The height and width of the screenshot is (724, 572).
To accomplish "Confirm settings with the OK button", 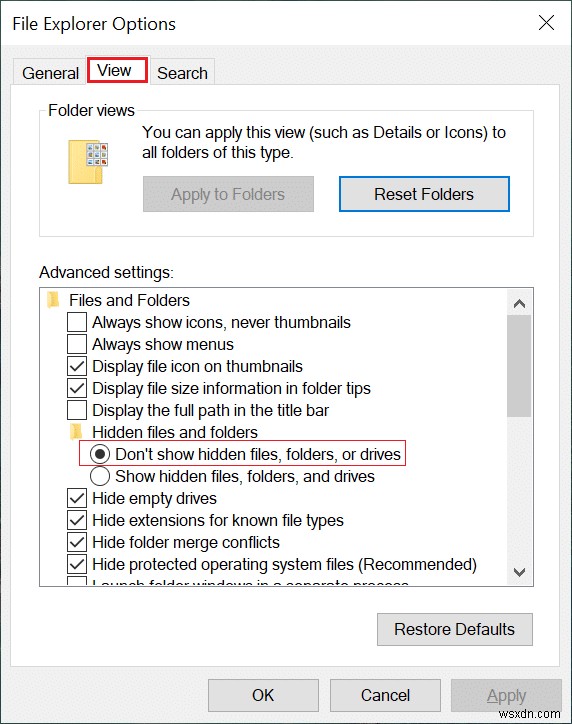I will pyautogui.click(x=263, y=695).
